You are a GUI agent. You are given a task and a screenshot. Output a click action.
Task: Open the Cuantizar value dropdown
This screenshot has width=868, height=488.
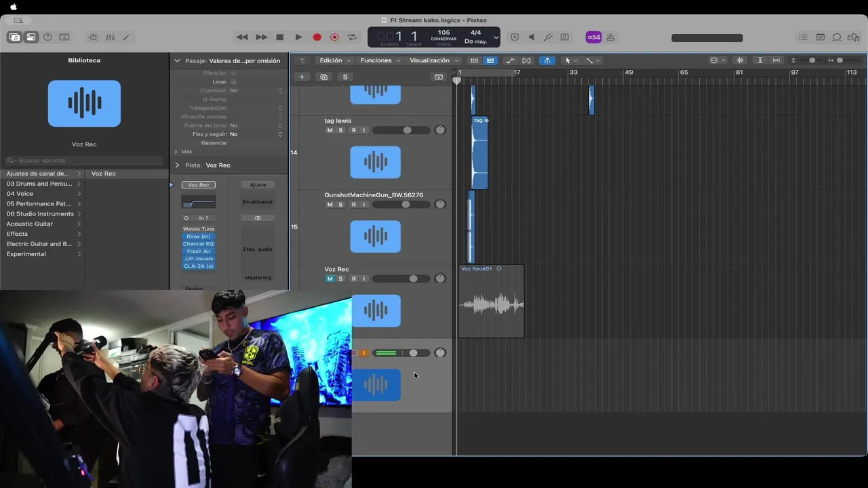[256, 90]
